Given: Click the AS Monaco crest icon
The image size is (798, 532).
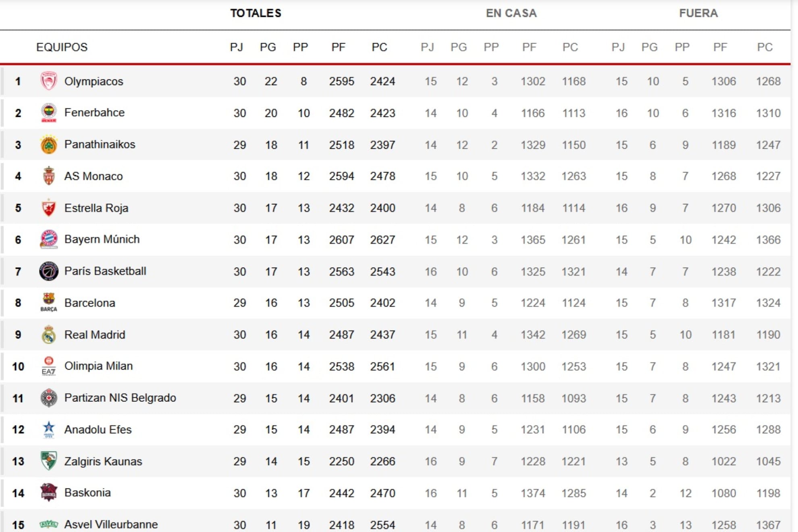Looking at the screenshot, I should [49, 176].
